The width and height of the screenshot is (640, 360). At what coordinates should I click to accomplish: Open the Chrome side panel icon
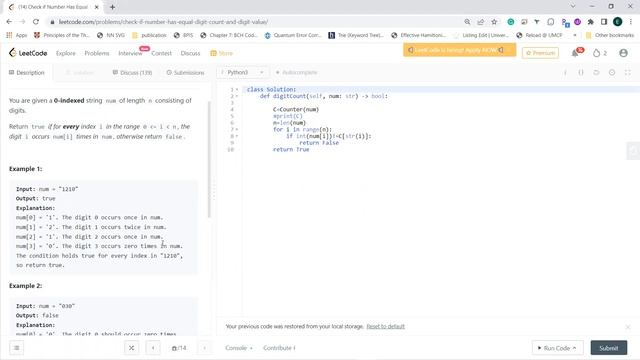pyautogui.click(x=604, y=22)
